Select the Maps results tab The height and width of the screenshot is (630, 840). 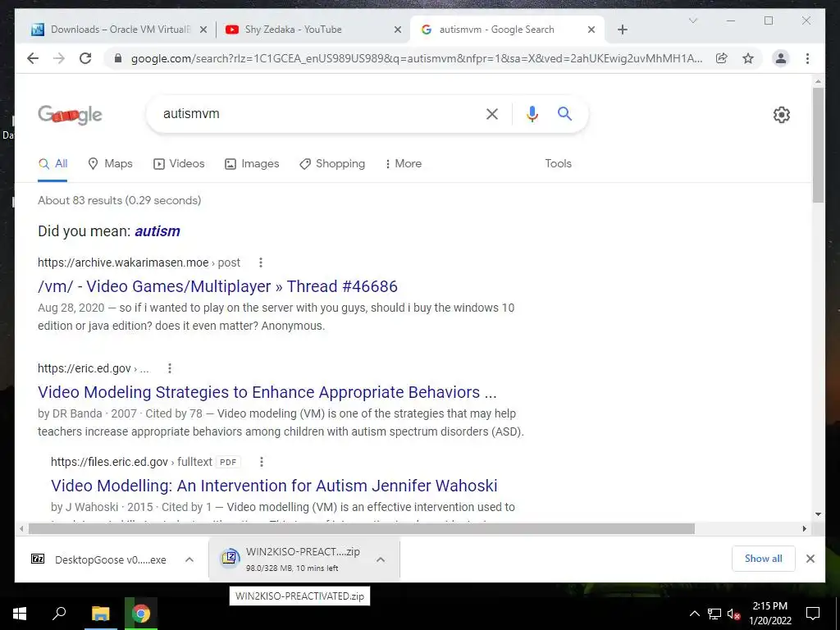pos(110,163)
